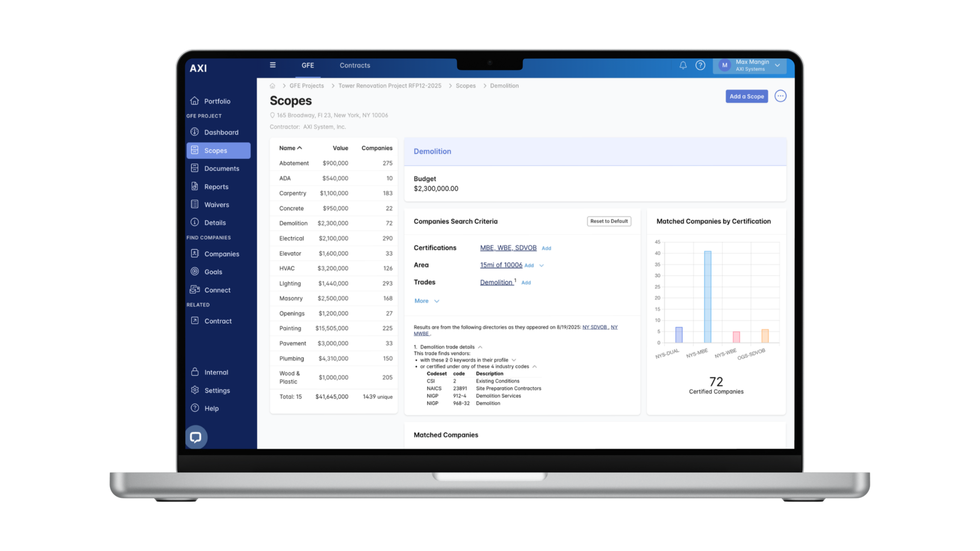Open the Demolition trades link
Image resolution: width=980 pixels, height=551 pixels.
point(496,282)
